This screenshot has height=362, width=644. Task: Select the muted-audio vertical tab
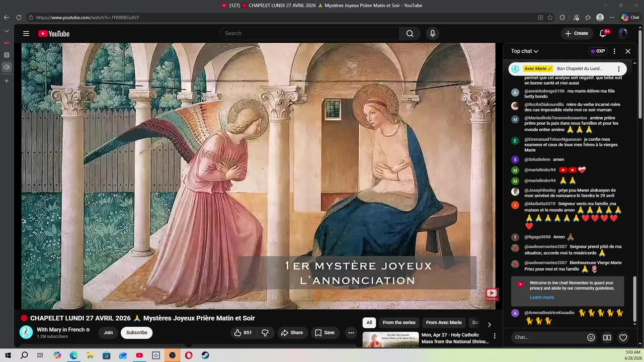tap(7, 67)
